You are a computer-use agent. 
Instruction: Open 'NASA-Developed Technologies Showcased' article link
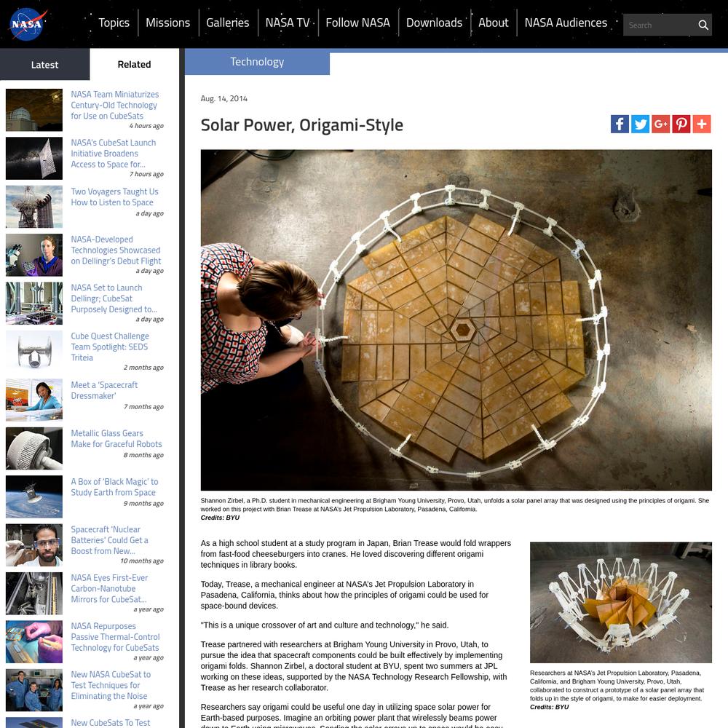tap(116, 250)
